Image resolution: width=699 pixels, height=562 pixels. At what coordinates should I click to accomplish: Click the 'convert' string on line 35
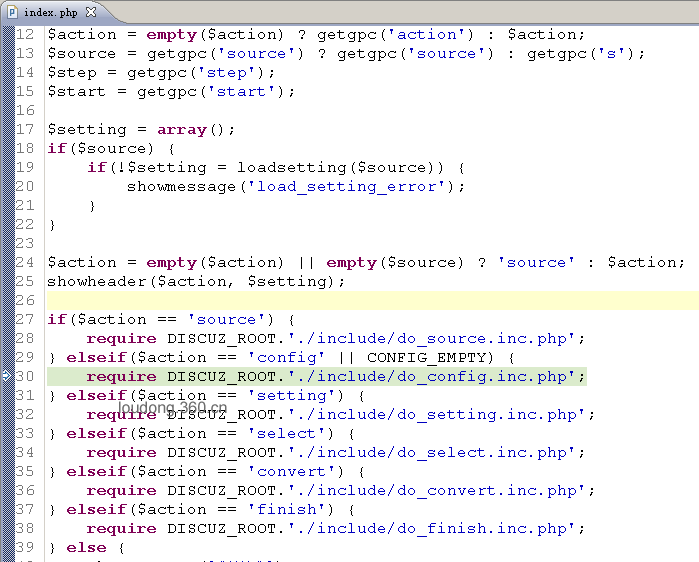pyautogui.click(x=291, y=472)
